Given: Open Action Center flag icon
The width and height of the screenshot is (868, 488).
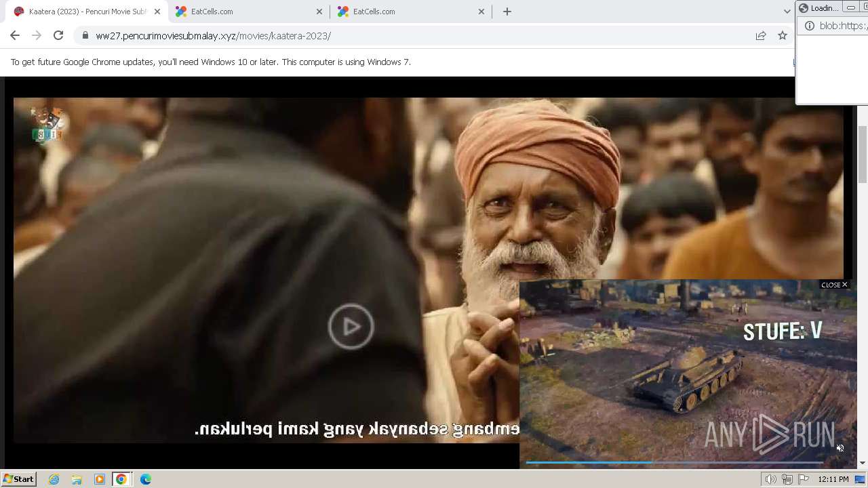Looking at the screenshot, I should (804, 479).
